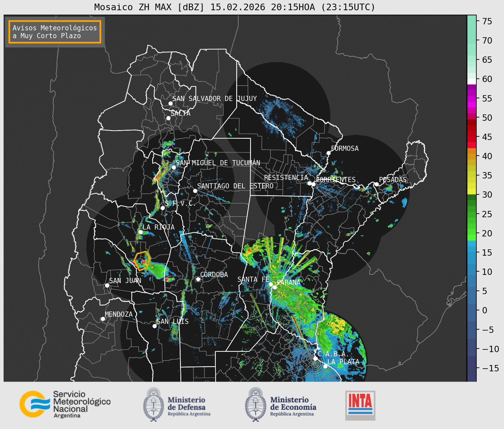The image size is (504, 429).
Task: Click the San Juan city dot
Action: point(107,285)
